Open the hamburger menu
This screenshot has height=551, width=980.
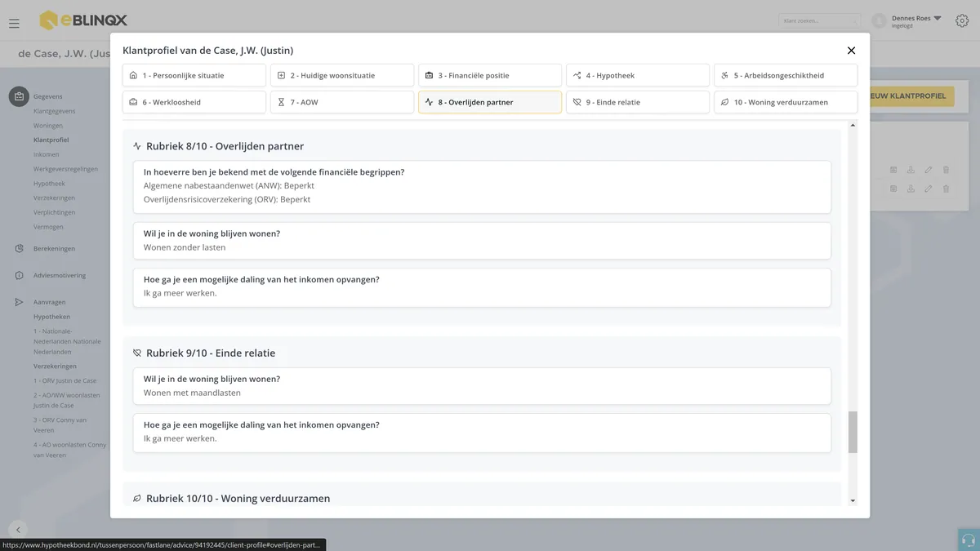click(x=14, y=23)
